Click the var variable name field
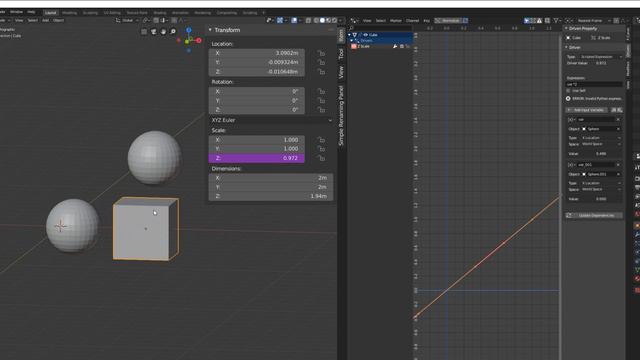 click(x=596, y=120)
